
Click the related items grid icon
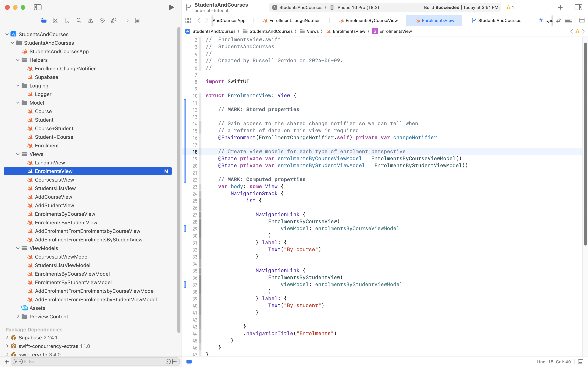click(x=188, y=20)
